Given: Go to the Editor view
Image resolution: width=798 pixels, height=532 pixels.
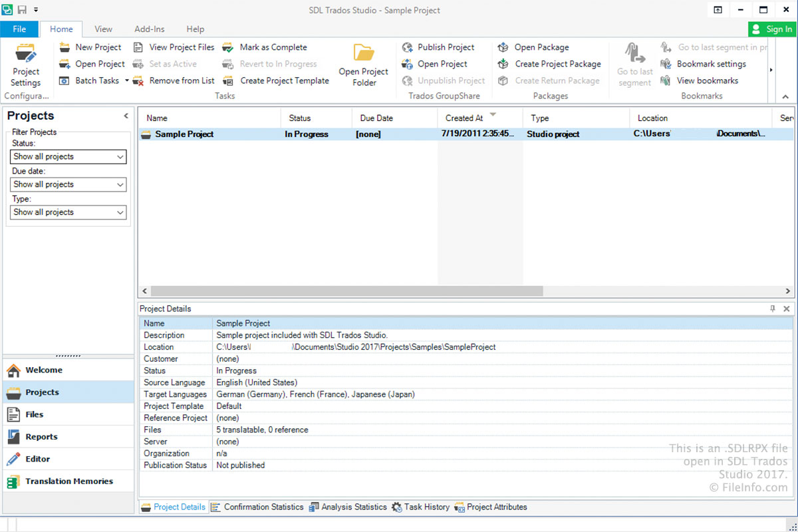Looking at the screenshot, I should click(x=68, y=459).
